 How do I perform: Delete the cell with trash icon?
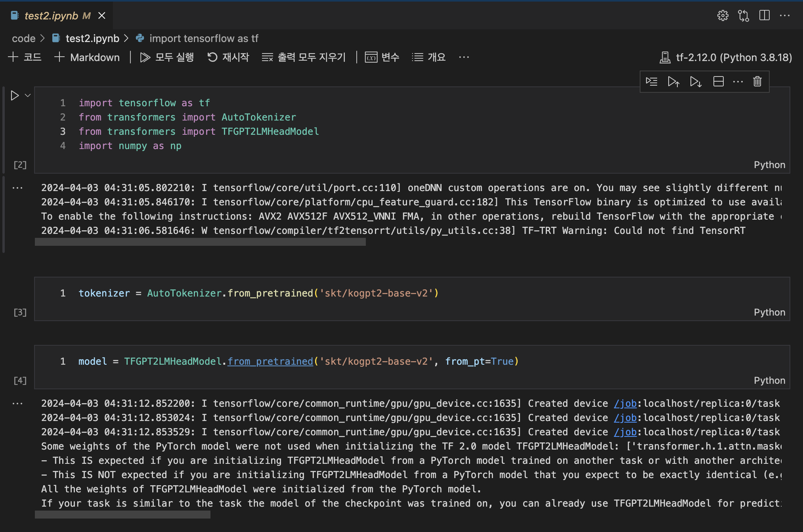(x=757, y=82)
